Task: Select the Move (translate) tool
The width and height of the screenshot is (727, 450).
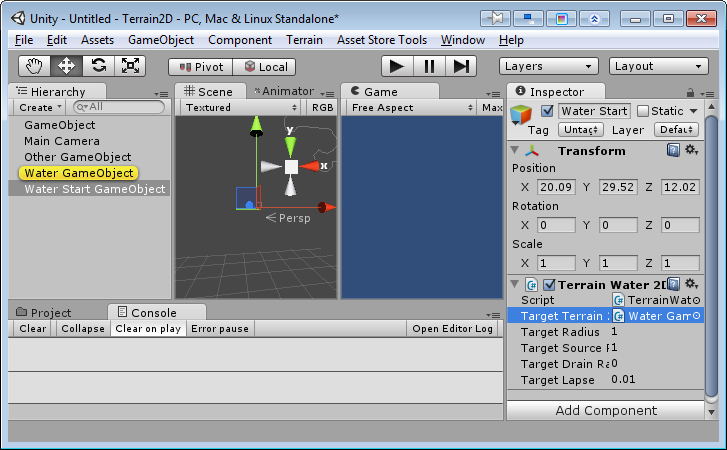Action: pos(66,66)
